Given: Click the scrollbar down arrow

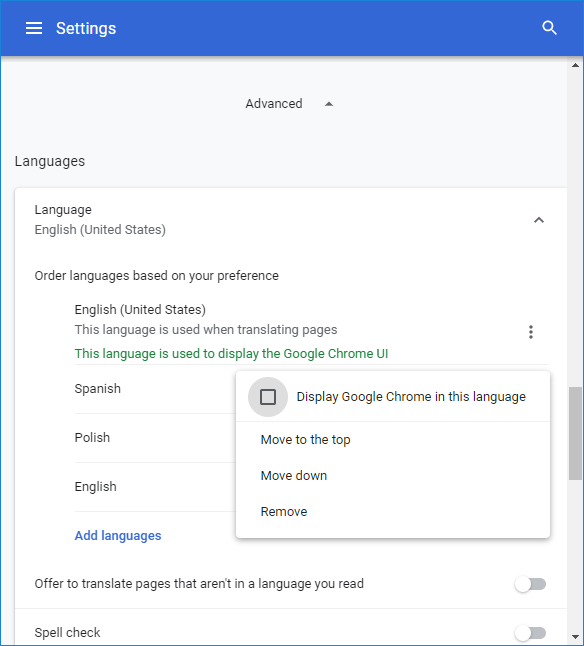Looking at the screenshot, I should coord(575,637).
